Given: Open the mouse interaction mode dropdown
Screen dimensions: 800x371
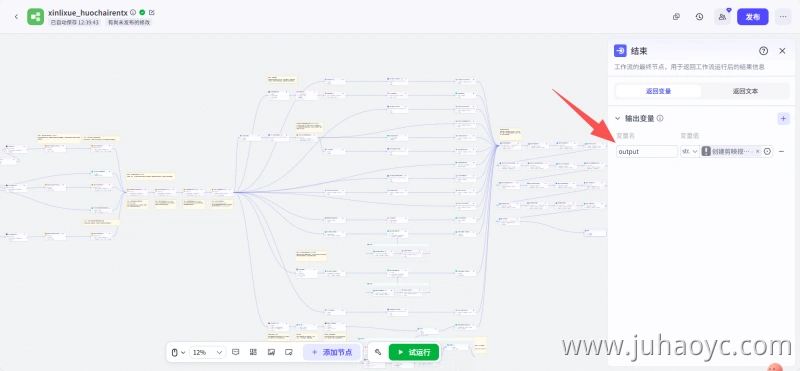Looking at the screenshot, I should pos(178,352).
